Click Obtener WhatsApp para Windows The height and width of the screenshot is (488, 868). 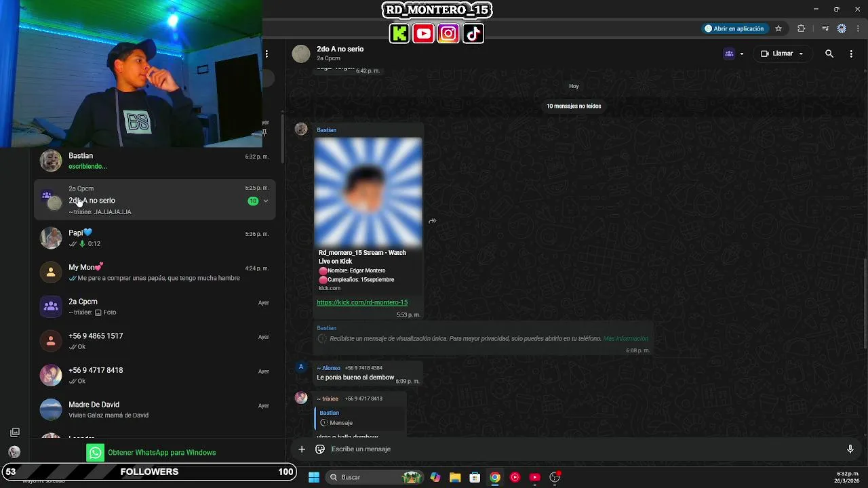pos(151,453)
